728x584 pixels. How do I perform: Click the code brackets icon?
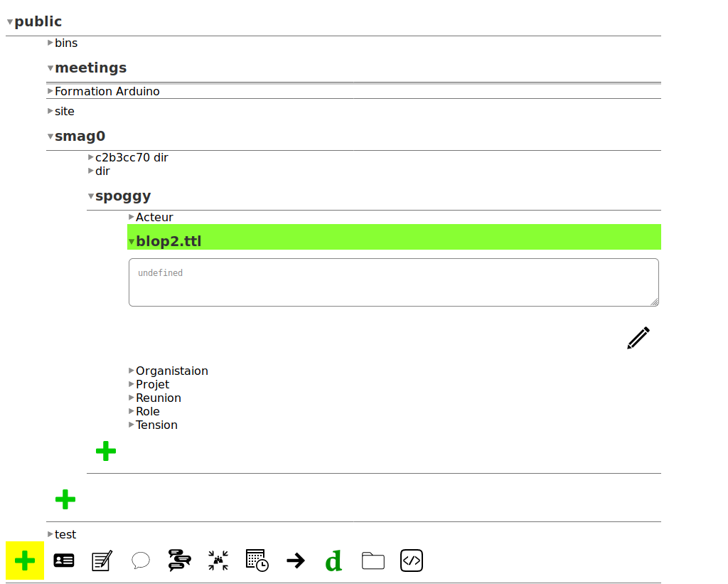(x=412, y=561)
